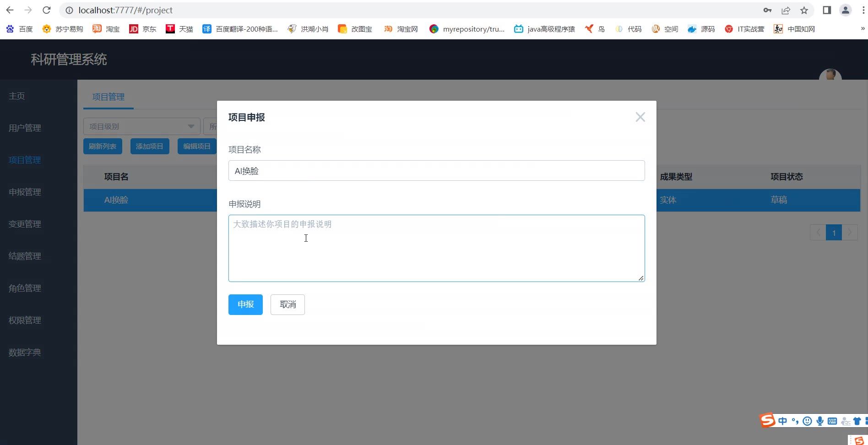Bookmark page with star icon

pyautogui.click(x=804, y=10)
